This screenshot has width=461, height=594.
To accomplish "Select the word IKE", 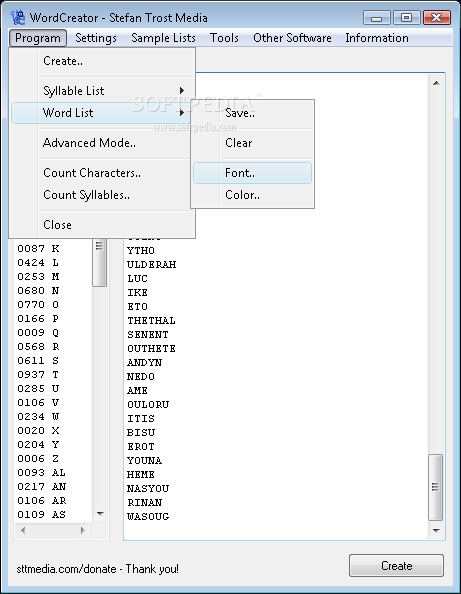I will [x=137, y=292].
